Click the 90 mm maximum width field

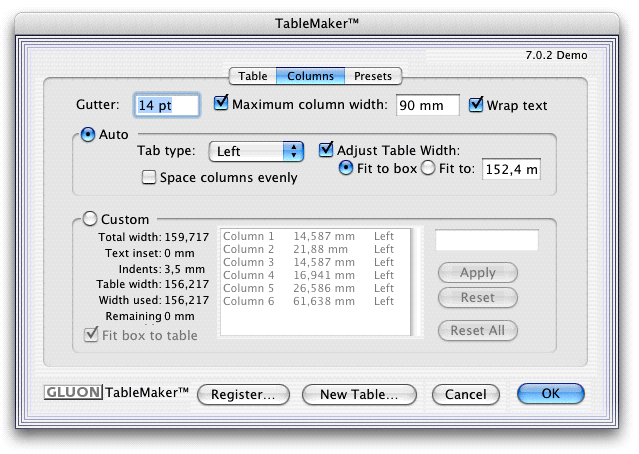427,106
